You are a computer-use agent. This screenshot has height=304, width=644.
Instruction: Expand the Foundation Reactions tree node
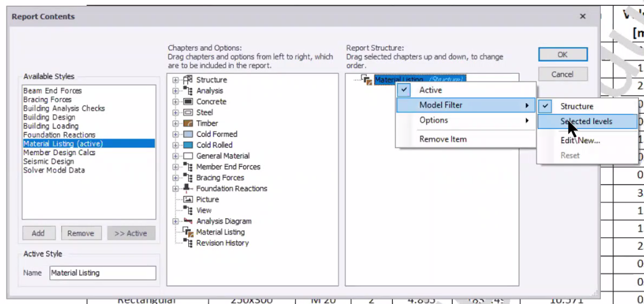pos(175,188)
